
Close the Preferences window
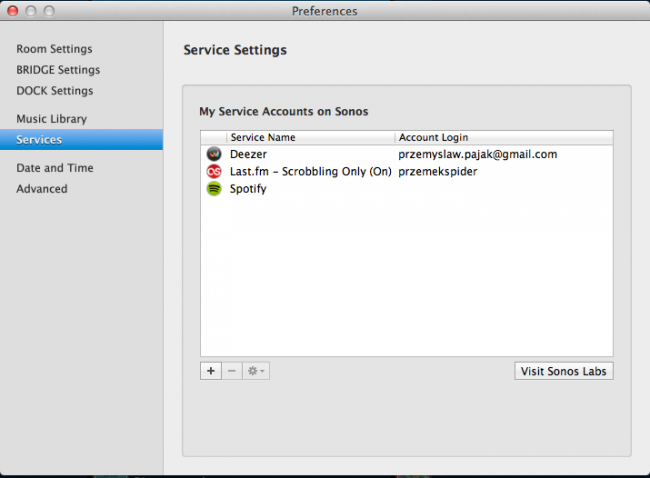[x=13, y=11]
